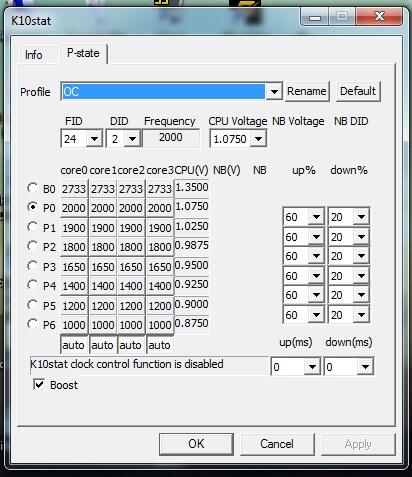Close the K10stat window
This screenshot has width=412, height=477.
click(x=379, y=17)
